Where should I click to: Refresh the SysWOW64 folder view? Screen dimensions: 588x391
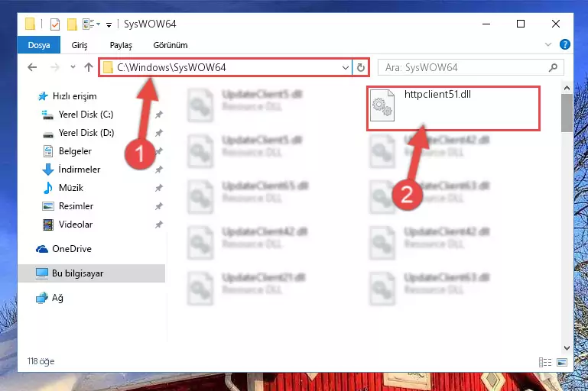point(361,68)
